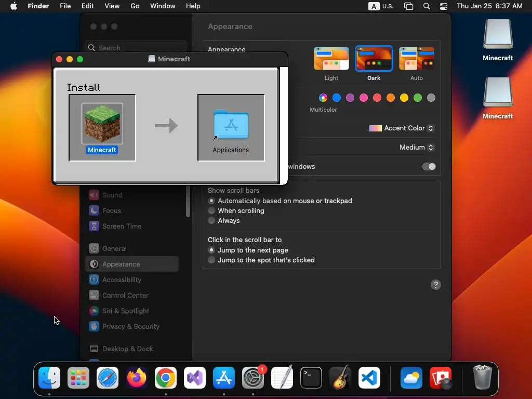Open the Window menu
532x399 pixels.
[x=163, y=6]
